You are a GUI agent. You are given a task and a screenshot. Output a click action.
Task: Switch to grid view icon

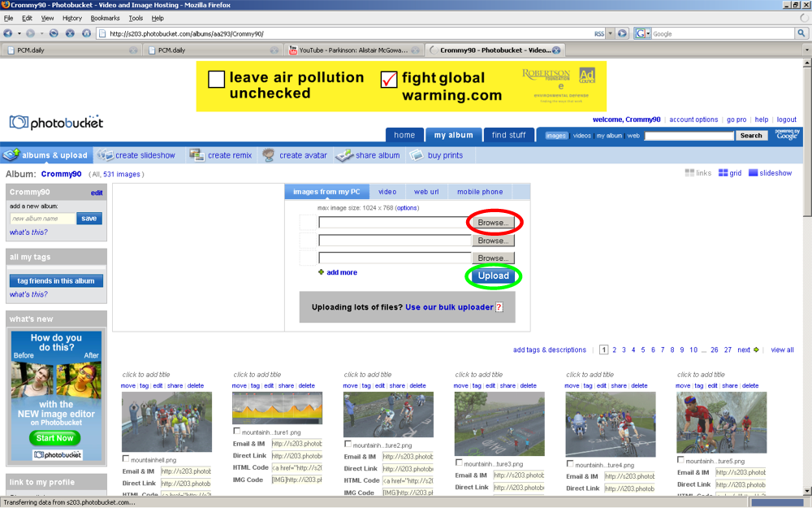[723, 173]
